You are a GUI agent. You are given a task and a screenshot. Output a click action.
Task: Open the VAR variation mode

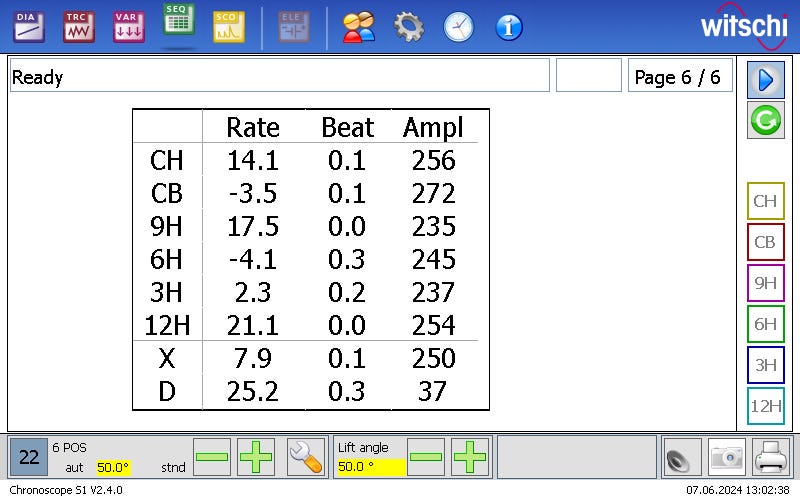[129, 27]
